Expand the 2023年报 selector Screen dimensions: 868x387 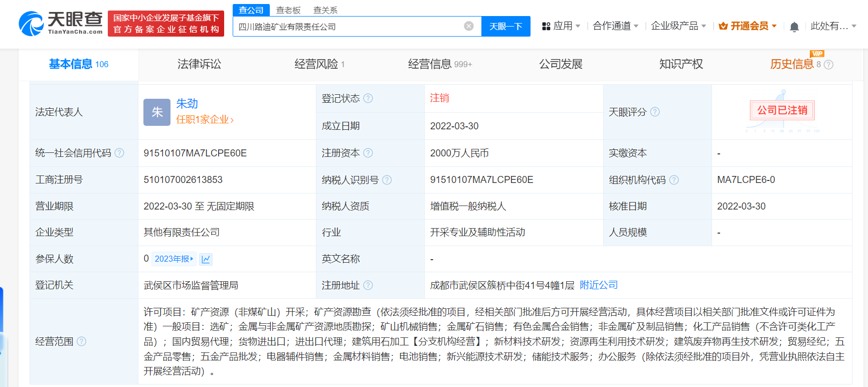click(x=173, y=259)
